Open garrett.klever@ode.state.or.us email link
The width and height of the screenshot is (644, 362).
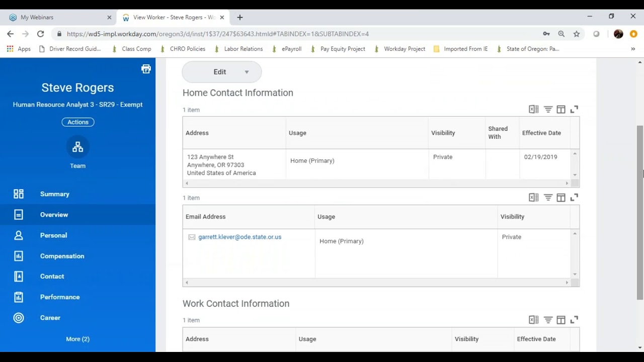(239, 237)
